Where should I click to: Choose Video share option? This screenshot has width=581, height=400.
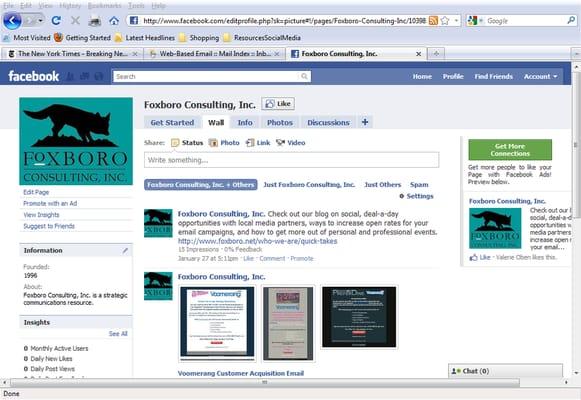pyautogui.click(x=291, y=143)
